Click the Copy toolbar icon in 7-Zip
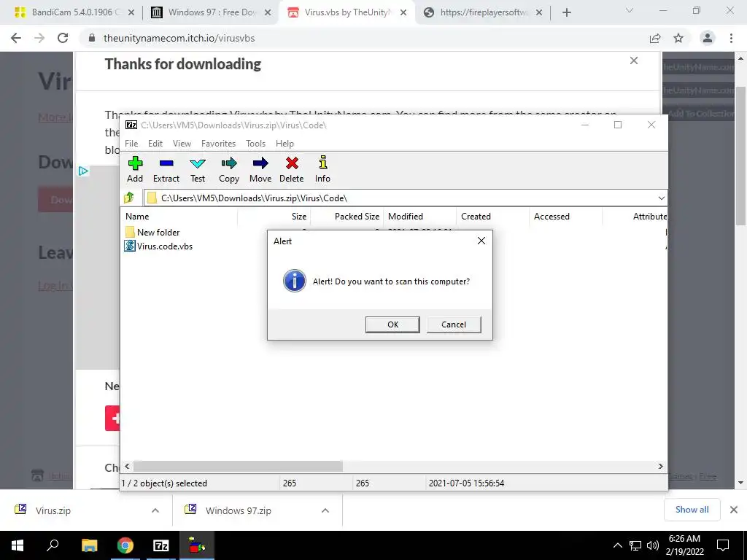This screenshot has height=560, width=747. coord(228,169)
